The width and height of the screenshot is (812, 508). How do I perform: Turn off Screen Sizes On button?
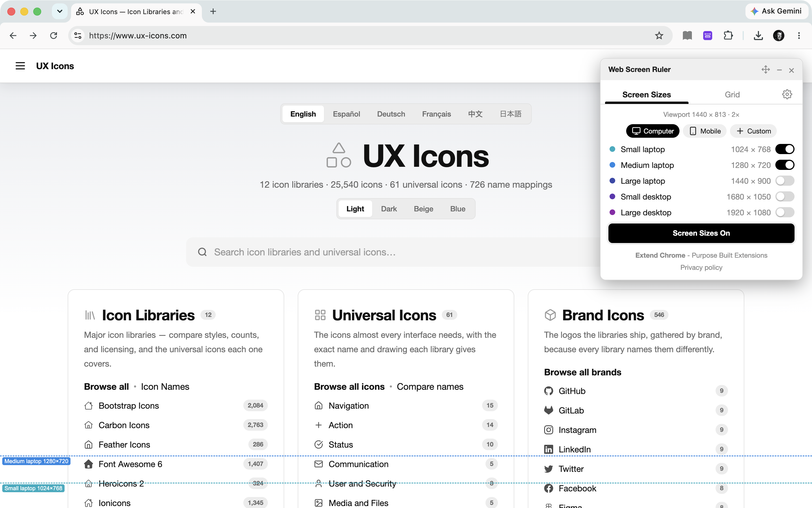701,233
